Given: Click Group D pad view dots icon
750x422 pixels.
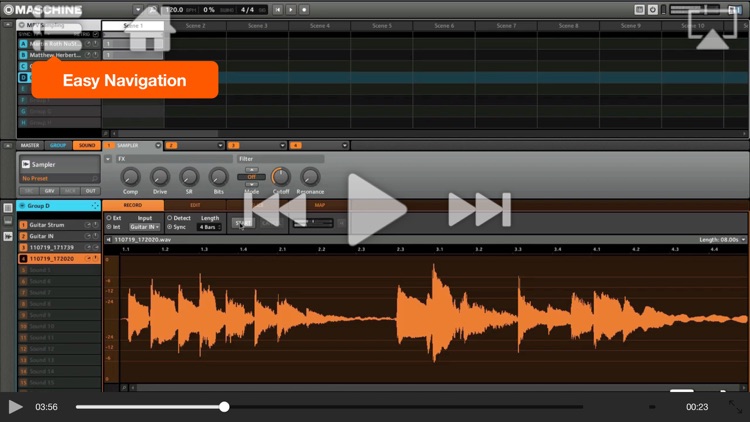Looking at the screenshot, I should coord(95,206).
